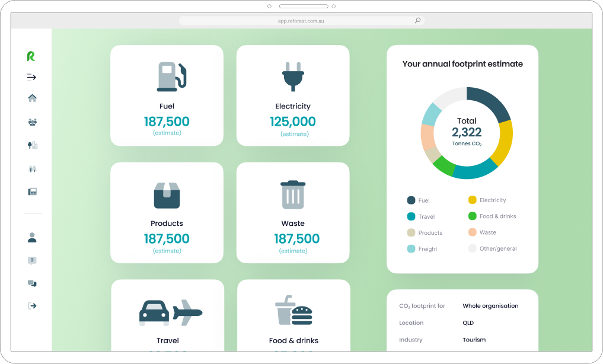Click the logout icon in sidebar
This screenshot has height=364, width=603.
click(x=32, y=306)
